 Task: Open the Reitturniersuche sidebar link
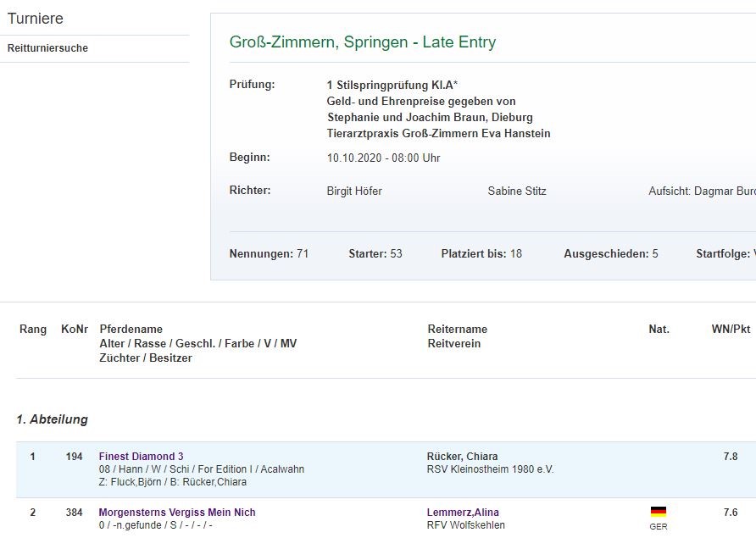47,48
